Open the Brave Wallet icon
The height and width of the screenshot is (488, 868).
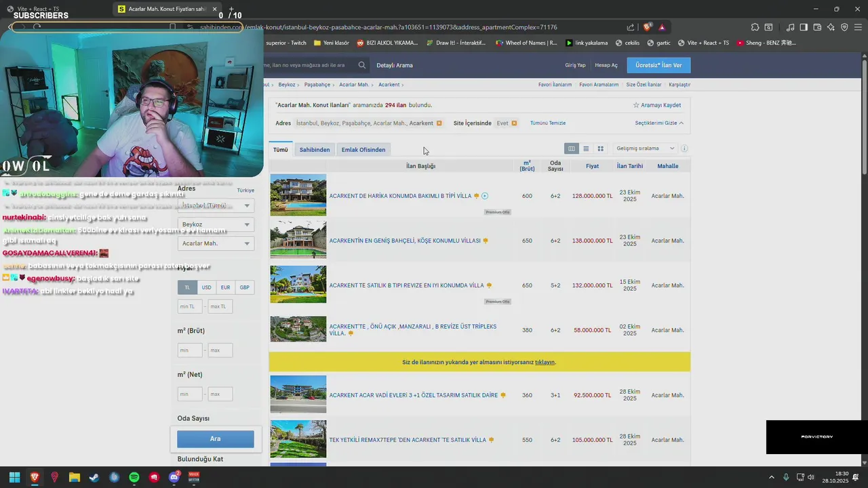(817, 27)
